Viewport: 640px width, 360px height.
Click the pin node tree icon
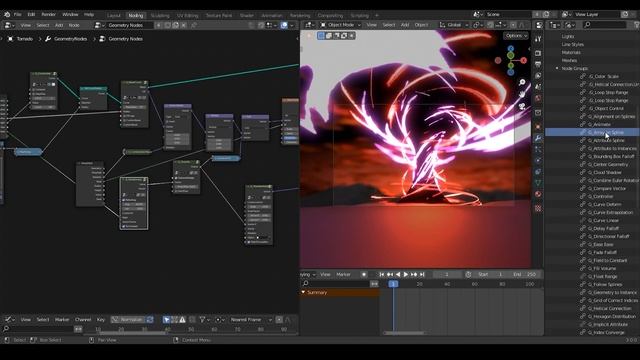pyautogui.click(x=194, y=25)
